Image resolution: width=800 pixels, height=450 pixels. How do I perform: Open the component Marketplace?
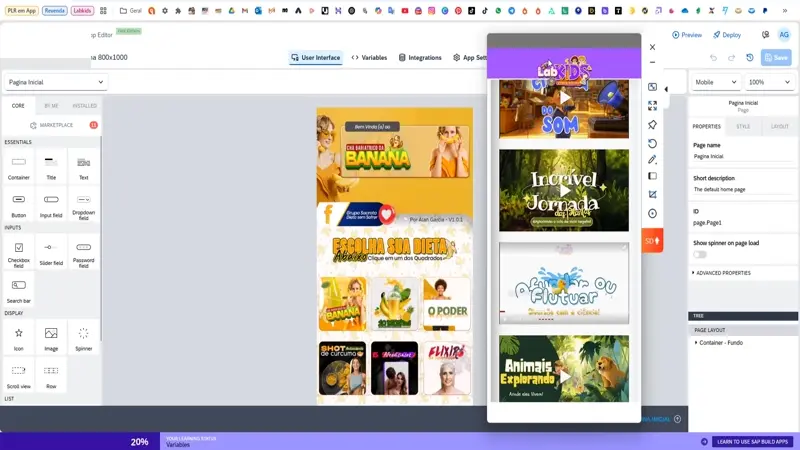(51, 125)
